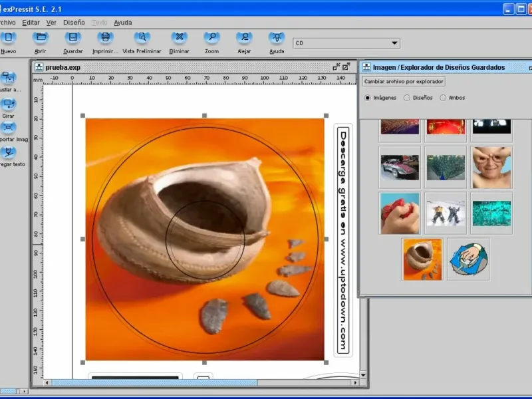
Task: Open Vista Preliminar print preview
Action: point(142,38)
